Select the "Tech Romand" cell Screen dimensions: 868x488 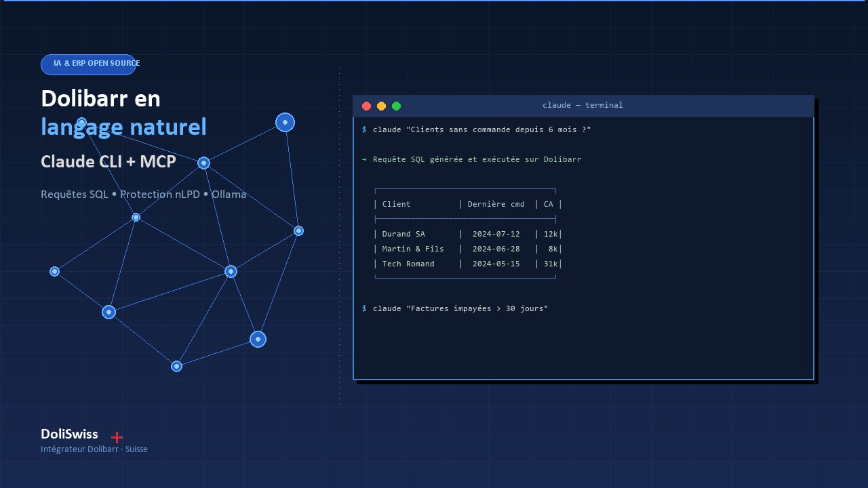408,264
